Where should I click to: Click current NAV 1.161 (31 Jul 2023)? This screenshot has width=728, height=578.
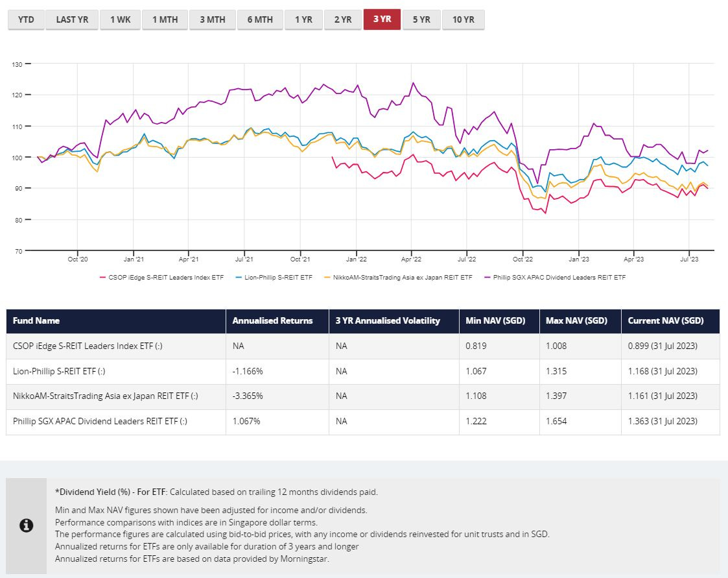(663, 396)
